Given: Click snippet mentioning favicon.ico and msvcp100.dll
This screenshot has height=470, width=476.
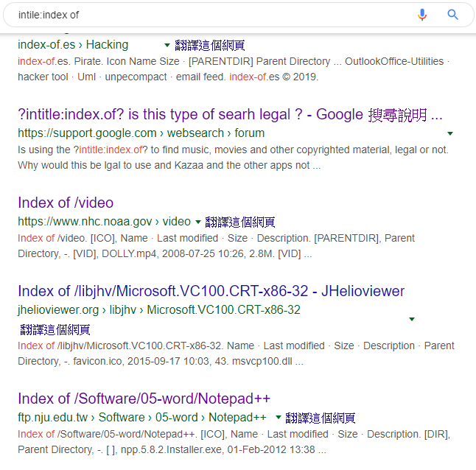Looking at the screenshot, I should (x=236, y=354).
